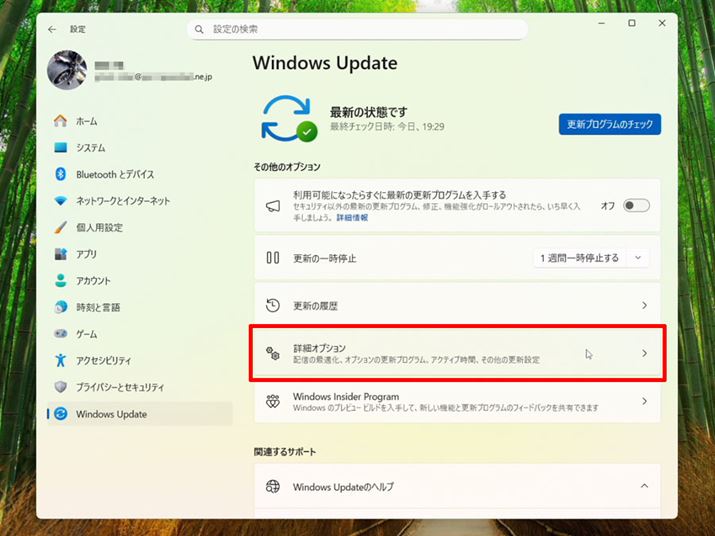Open 時刻と言語 label in sidebar
715x536 pixels.
point(98,307)
